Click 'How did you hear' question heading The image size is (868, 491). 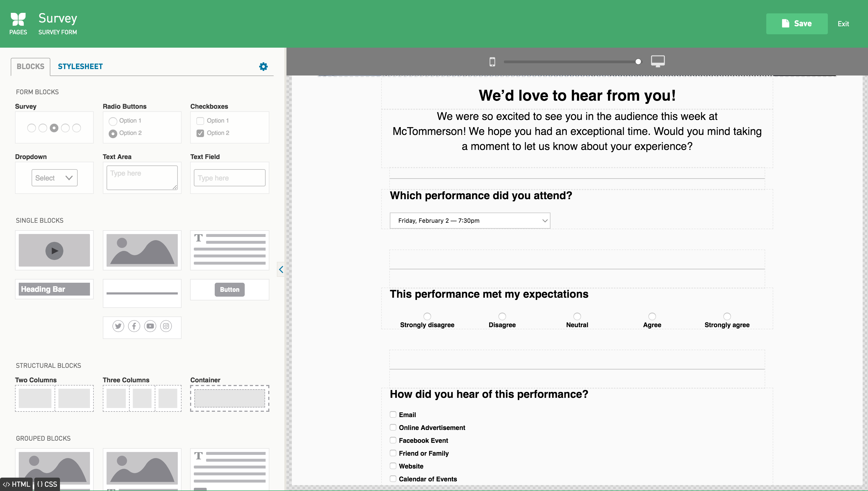tap(489, 394)
